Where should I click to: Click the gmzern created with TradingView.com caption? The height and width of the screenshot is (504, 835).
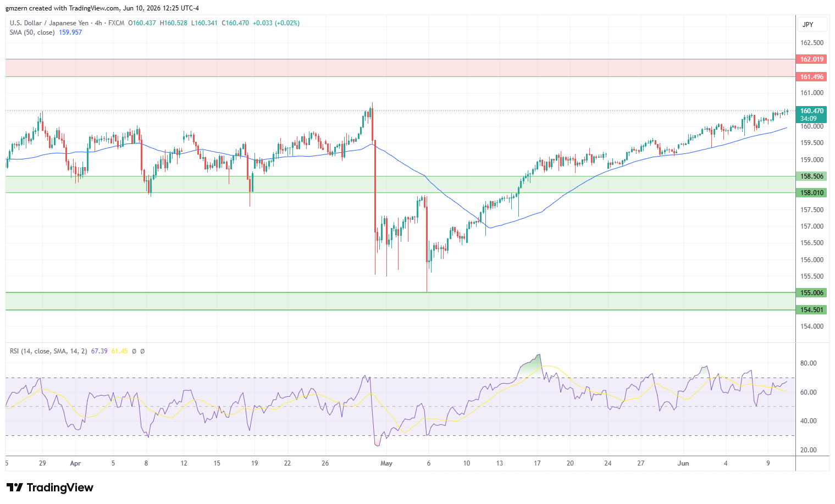pyautogui.click(x=102, y=8)
